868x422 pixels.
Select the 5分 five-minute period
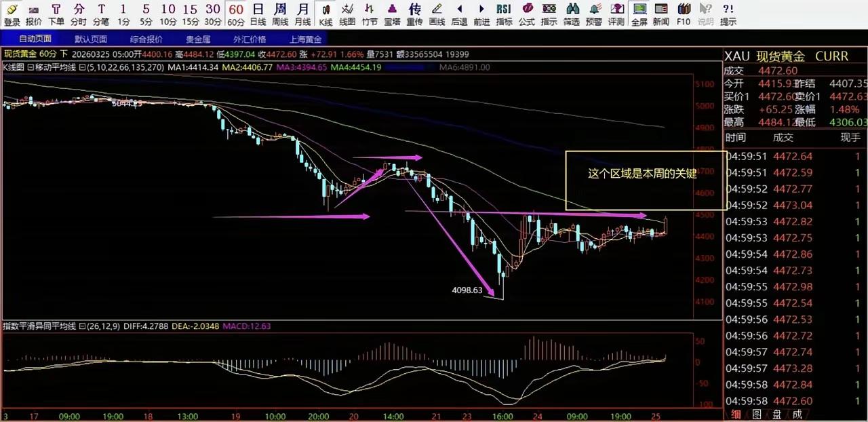[x=146, y=14]
